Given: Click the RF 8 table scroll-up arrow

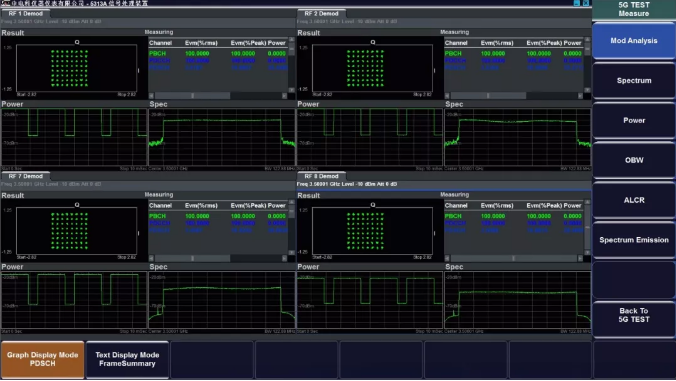Looking at the screenshot, I should coord(587,202).
